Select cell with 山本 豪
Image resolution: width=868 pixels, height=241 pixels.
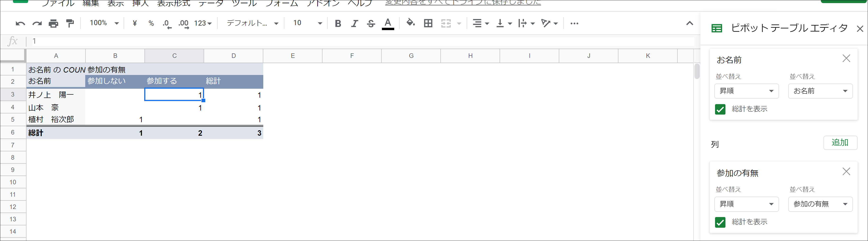pos(56,107)
